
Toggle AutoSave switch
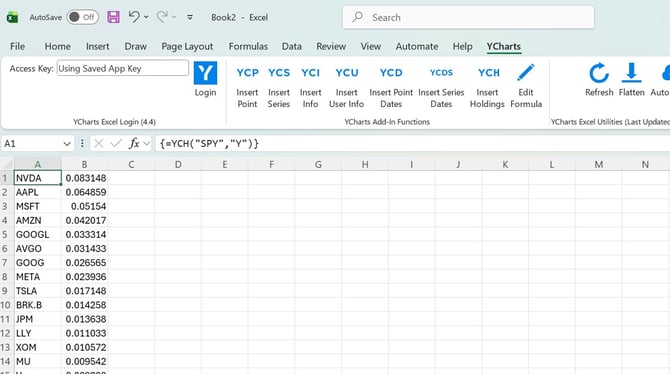point(82,17)
